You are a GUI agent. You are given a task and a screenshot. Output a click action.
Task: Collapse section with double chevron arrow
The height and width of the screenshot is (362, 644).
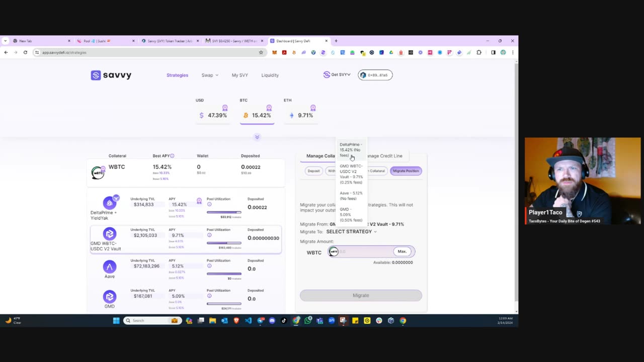(x=257, y=137)
